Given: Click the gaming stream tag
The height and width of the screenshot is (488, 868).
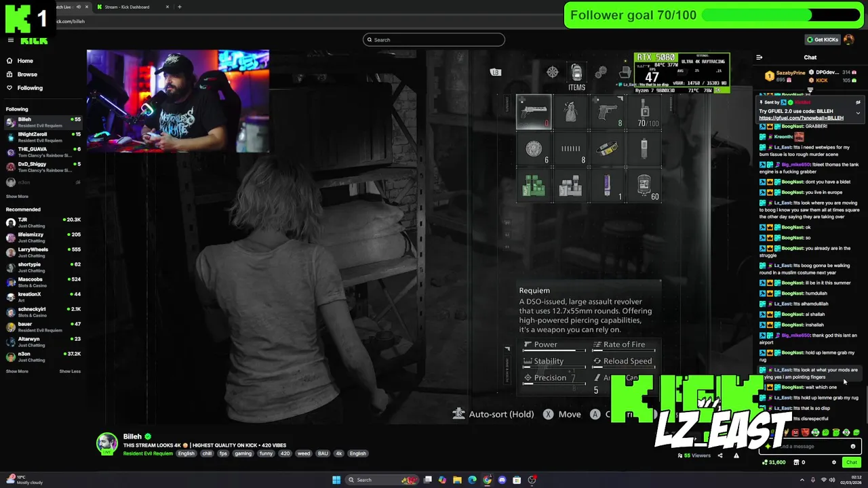Looking at the screenshot, I should [243, 453].
